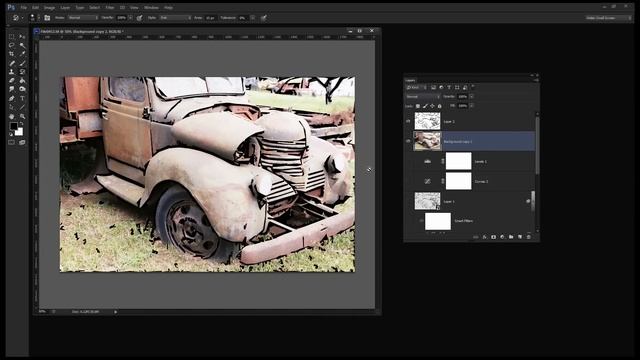Open the layer blend mode dropdown
Image resolution: width=640 pixels, height=360 pixels.
[423, 97]
